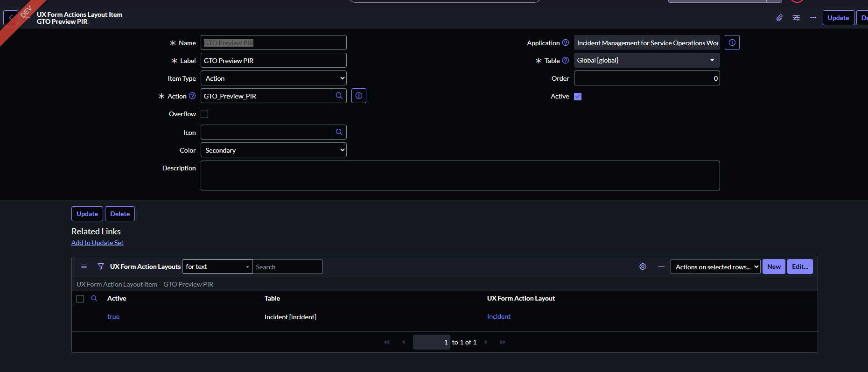The height and width of the screenshot is (372, 868).
Task: Open 'Actions on selected rows' dropdown
Action: [715, 267]
